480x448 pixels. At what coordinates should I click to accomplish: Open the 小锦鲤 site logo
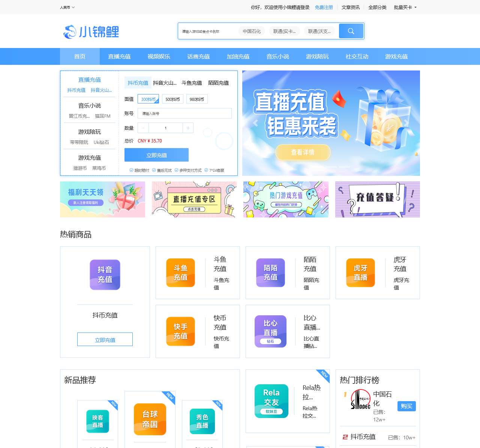[91, 31]
